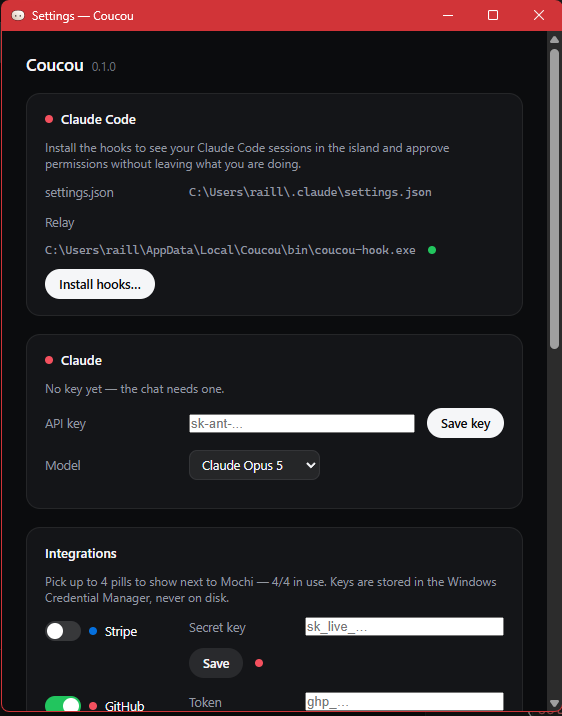Click the scrollbar down arrow
This screenshot has width=562, height=716.
click(554, 703)
